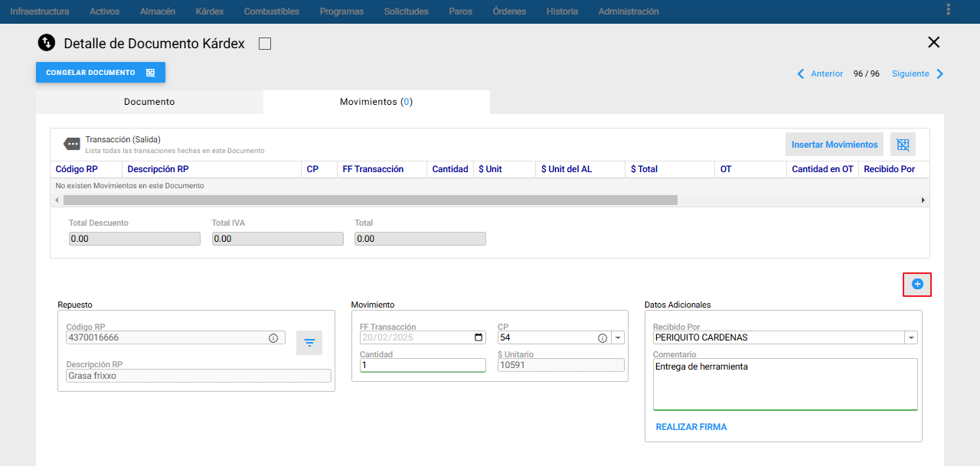The width and height of the screenshot is (980, 466).
Task: Click the grid export icon beside Insertar Movimientos
Action: tap(903, 145)
